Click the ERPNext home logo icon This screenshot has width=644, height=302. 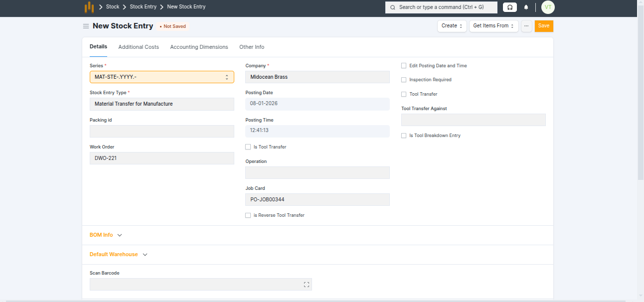pyautogui.click(x=89, y=7)
